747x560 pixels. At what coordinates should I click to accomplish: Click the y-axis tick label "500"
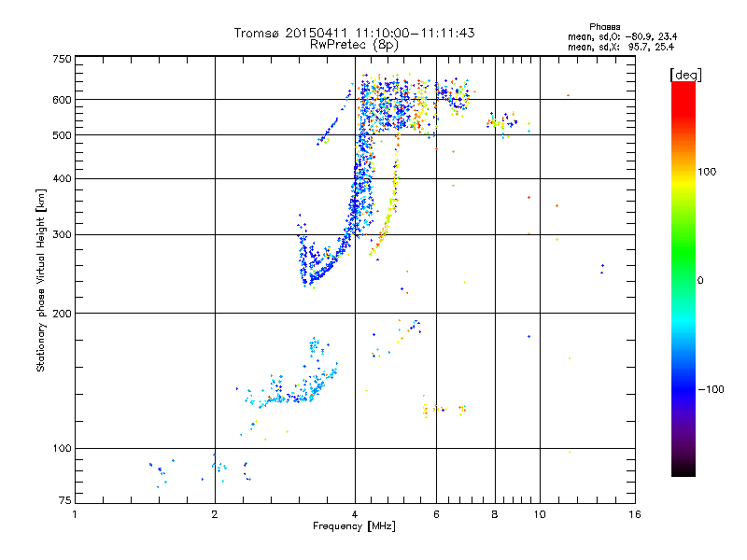point(62,135)
